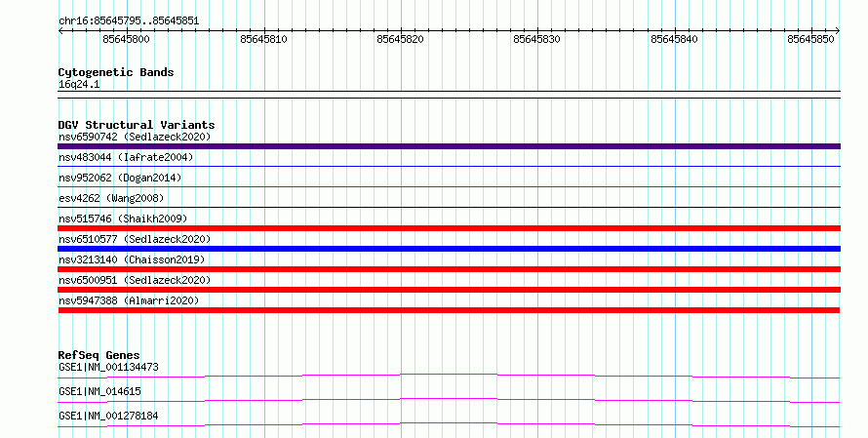
Task: Open variant nsv3213140 (Chaisson2019) label
Action: point(132,259)
